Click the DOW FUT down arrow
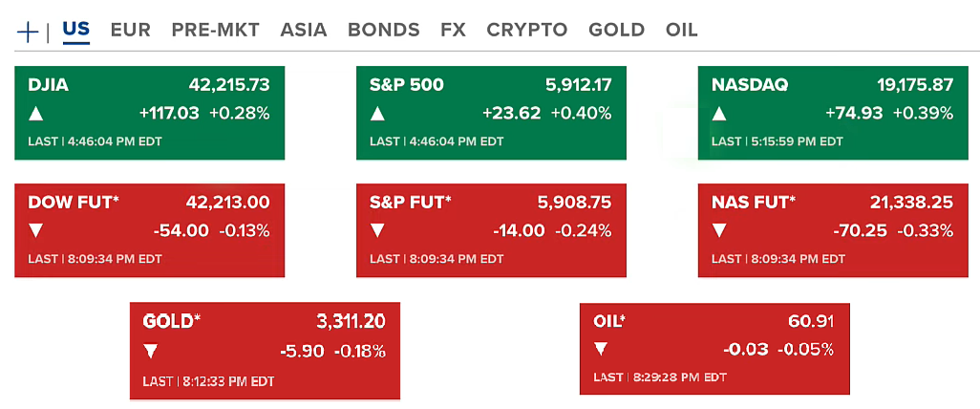The height and width of the screenshot is (409, 980). coord(36,230)
